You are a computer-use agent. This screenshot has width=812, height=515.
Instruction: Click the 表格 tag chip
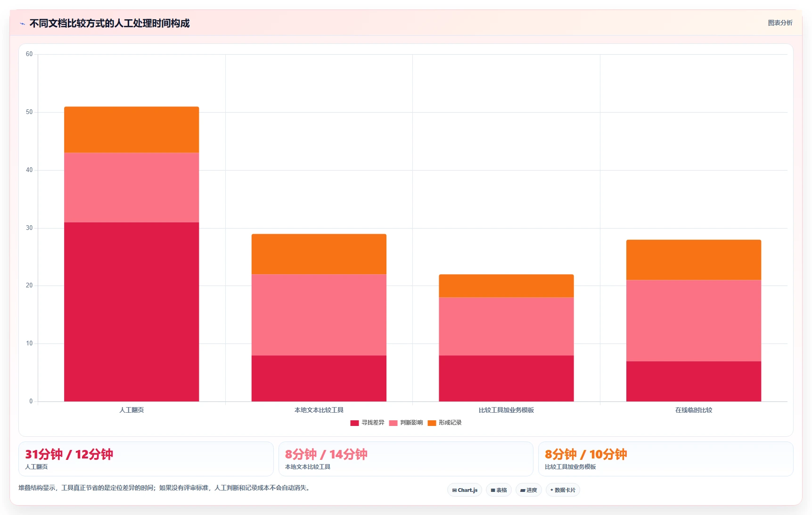[499, 490]
